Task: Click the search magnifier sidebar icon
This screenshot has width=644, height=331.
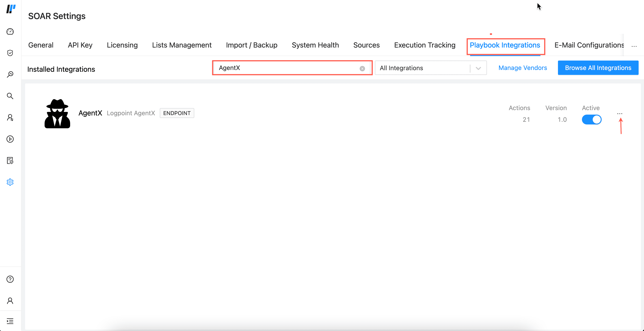Action: click(10, 96)
